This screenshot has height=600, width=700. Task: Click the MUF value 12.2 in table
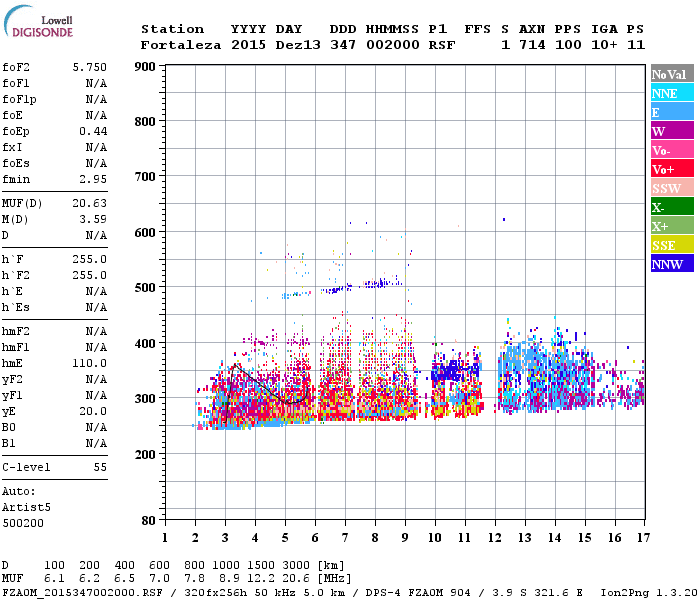pyautogui.click(x=261, y=578)
